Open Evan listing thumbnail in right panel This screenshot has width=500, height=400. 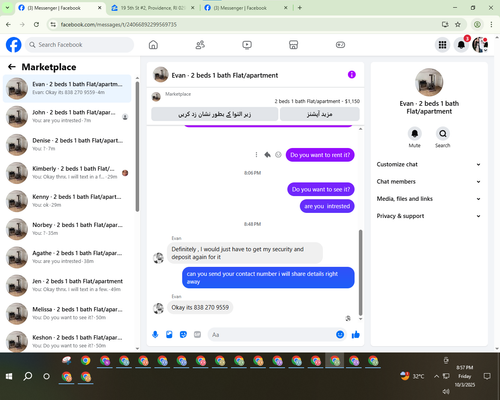click(429, 82)
